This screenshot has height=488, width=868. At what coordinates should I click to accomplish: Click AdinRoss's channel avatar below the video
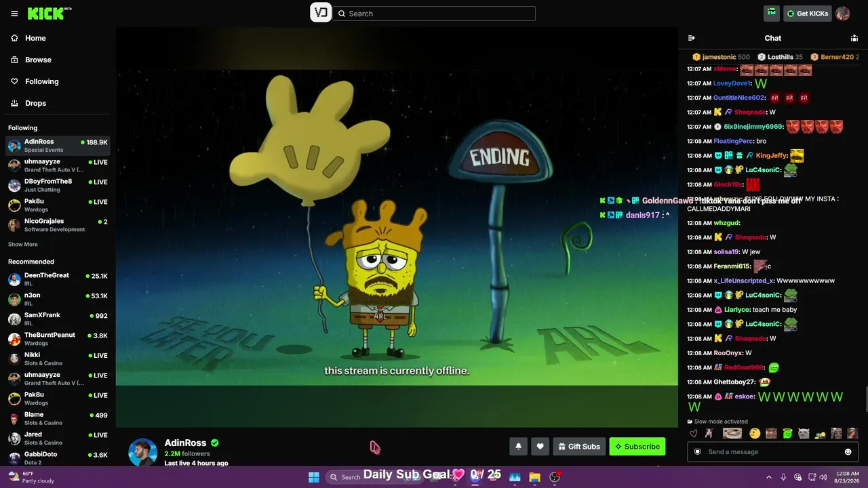pos(143,452)
